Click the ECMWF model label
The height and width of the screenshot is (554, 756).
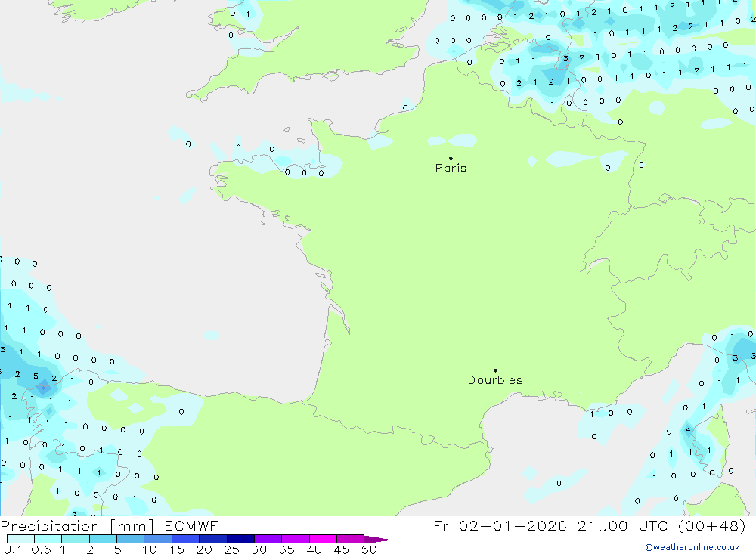tap(191, 526)
